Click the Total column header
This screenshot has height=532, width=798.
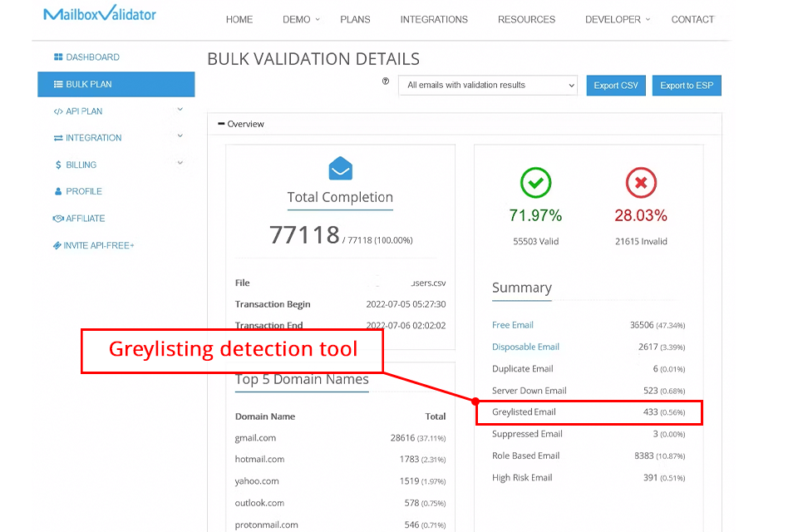tap(436, 416)
